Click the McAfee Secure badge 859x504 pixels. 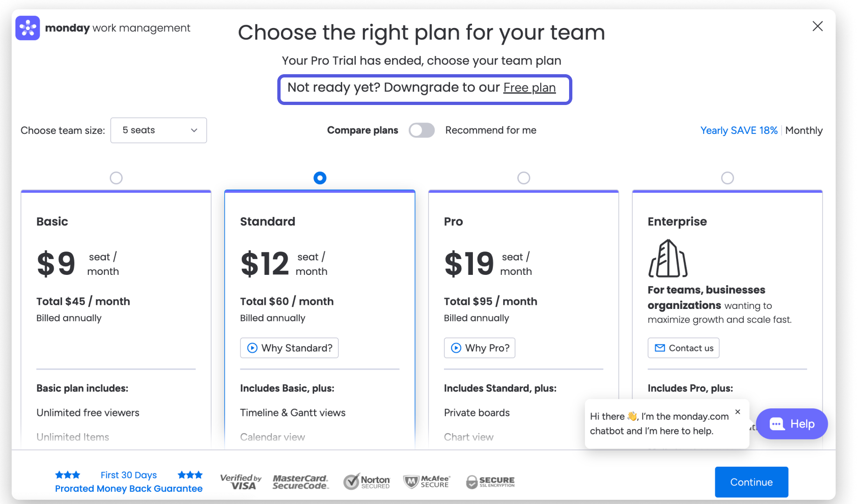[427, 482]
